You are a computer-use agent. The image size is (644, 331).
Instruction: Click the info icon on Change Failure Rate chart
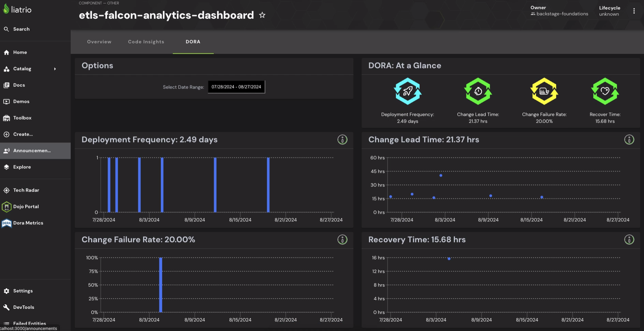pos(342,239)
